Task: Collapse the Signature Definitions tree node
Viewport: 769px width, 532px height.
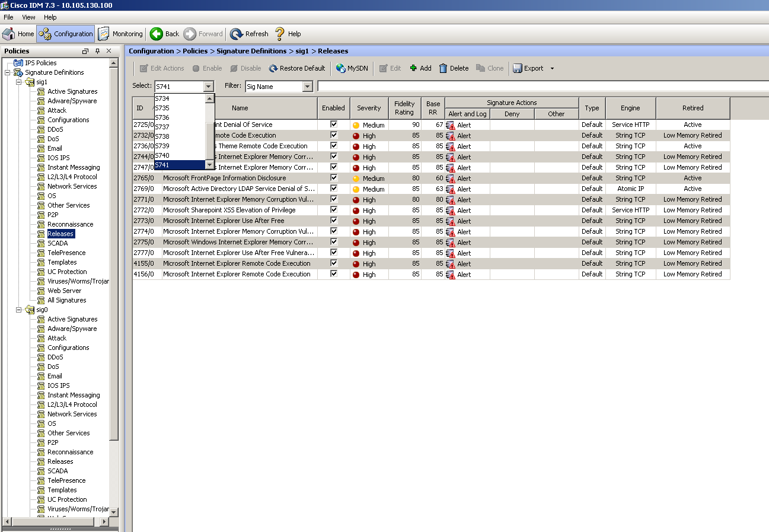Action: (8, 72)
